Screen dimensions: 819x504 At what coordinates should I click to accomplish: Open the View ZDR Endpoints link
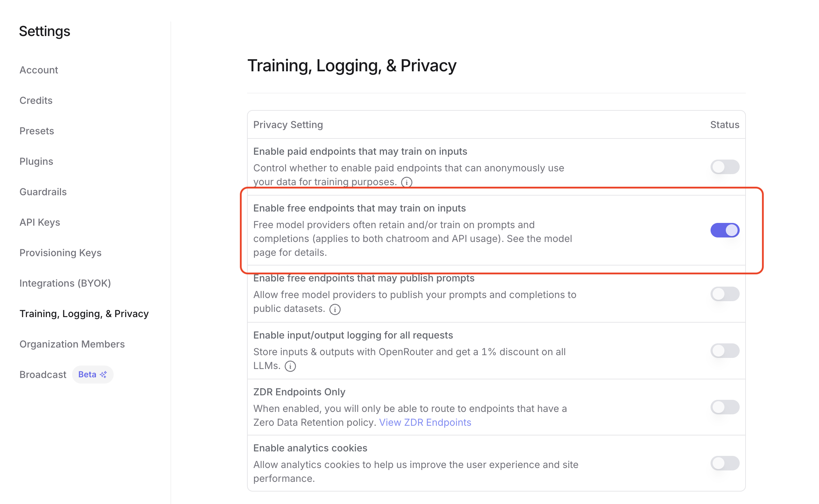[425, 422]
